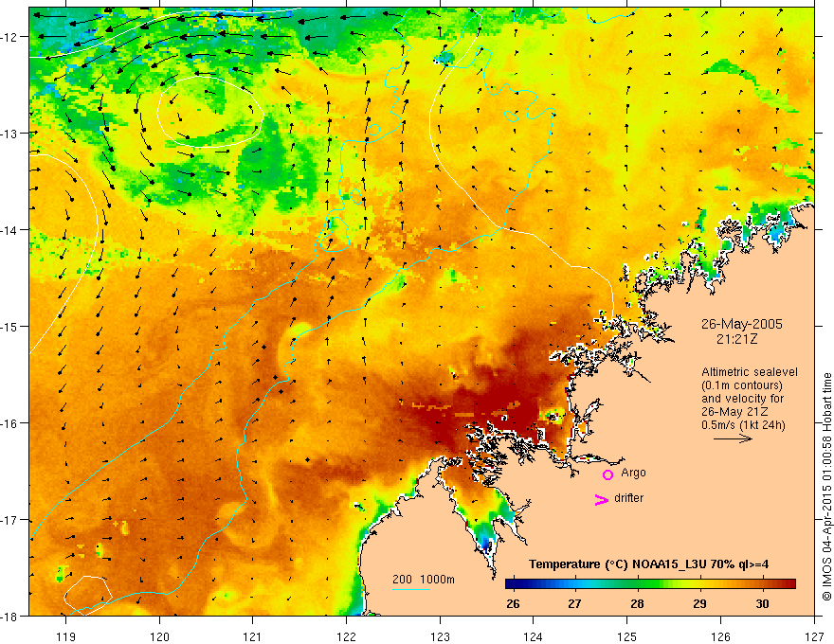Click the longitude label 124
834x644 pixels.
534,636
